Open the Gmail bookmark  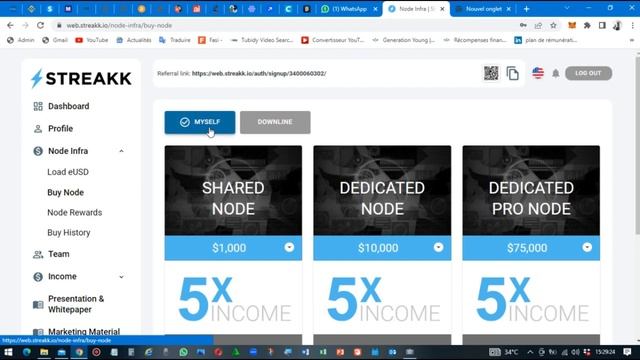(x=55, y=40)
